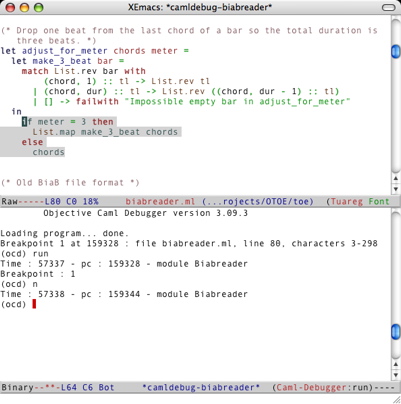
Task: Click the '(* Old BiaB file format *)' comment
Action: coord(70,183)
